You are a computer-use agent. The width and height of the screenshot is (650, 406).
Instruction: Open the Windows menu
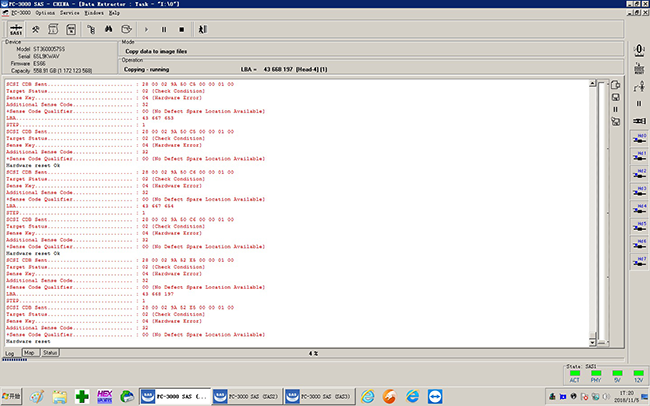pos(94,13)
